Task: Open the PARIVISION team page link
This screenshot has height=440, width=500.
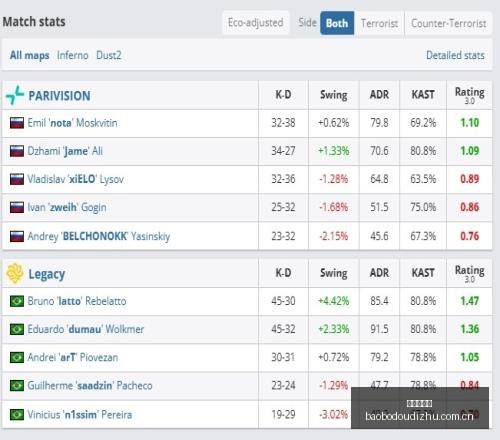Action: (59, 96)
